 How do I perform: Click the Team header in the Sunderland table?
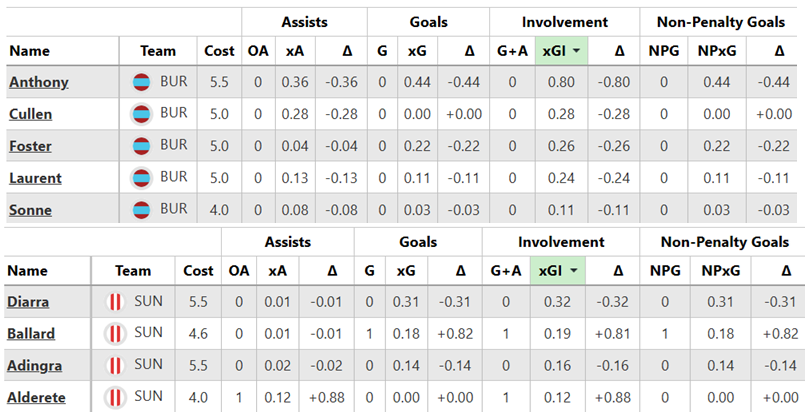[x=132, y=271]
